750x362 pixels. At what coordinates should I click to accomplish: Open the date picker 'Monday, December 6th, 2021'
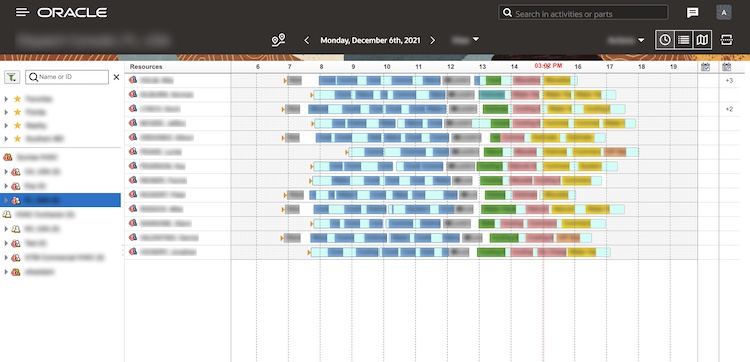[370, 41]
